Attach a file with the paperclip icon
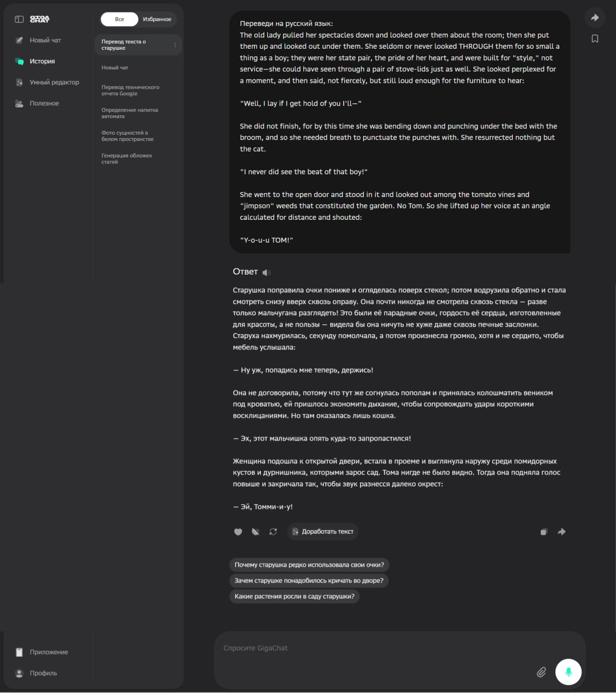This screenshot has height=693, width=616. tap(541, 672)
